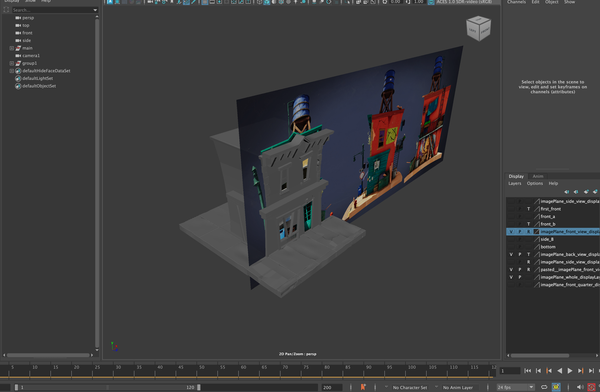The width and height of the screenshot is (600, 392).
Task: Open the anim layer dropdown arrow
Action: [x=436, y=387]
